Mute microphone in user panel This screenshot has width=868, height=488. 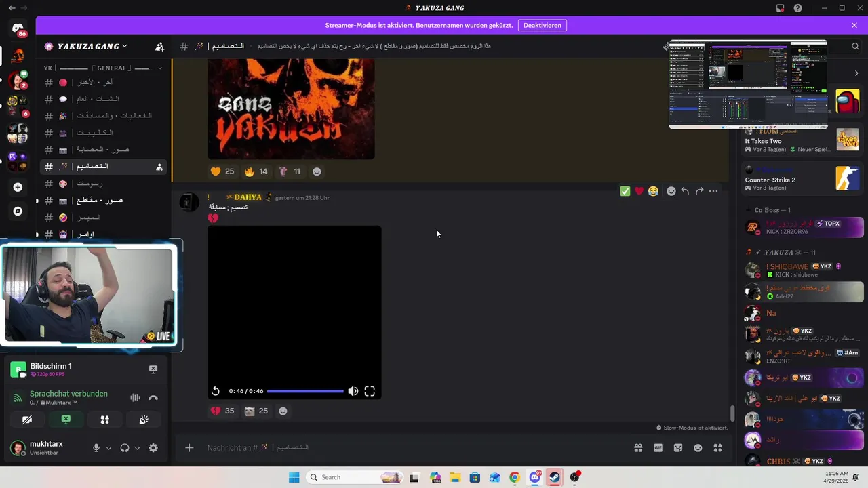pos(96,448)
